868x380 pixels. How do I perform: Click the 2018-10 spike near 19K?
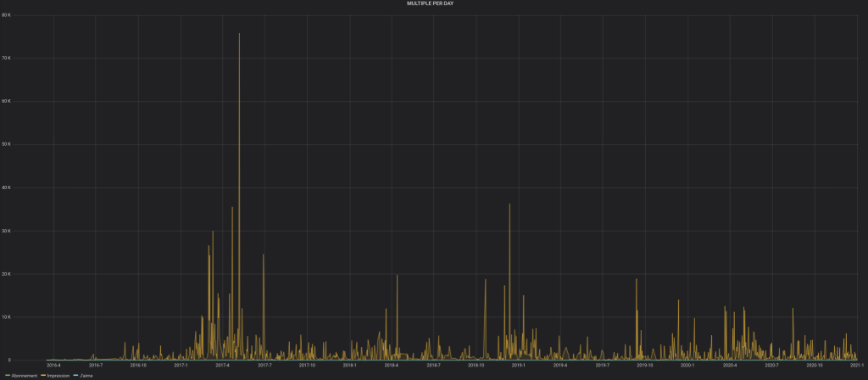point(486,281)
